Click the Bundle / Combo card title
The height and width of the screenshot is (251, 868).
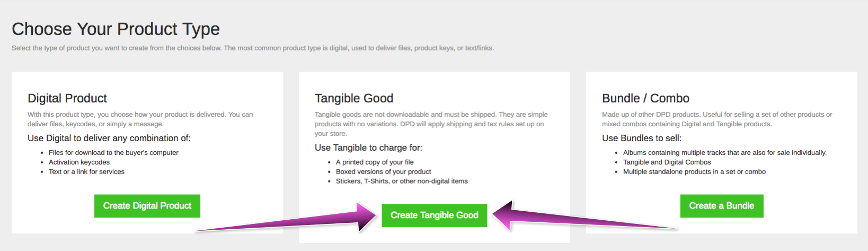point(645,98)
